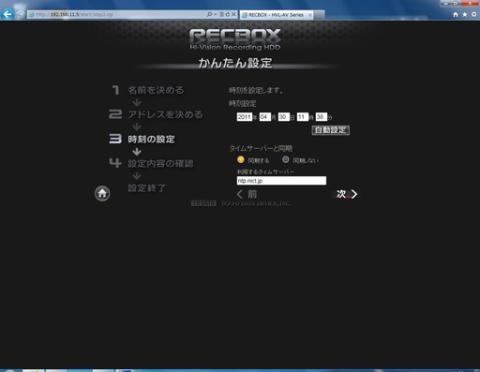
Task: Open favorites star icon
Action: pyautogui.click(x=465, y=14)
